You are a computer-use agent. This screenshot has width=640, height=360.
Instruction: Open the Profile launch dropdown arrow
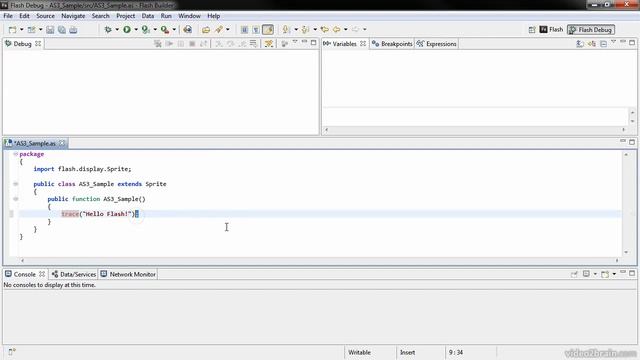pos(155,29)
